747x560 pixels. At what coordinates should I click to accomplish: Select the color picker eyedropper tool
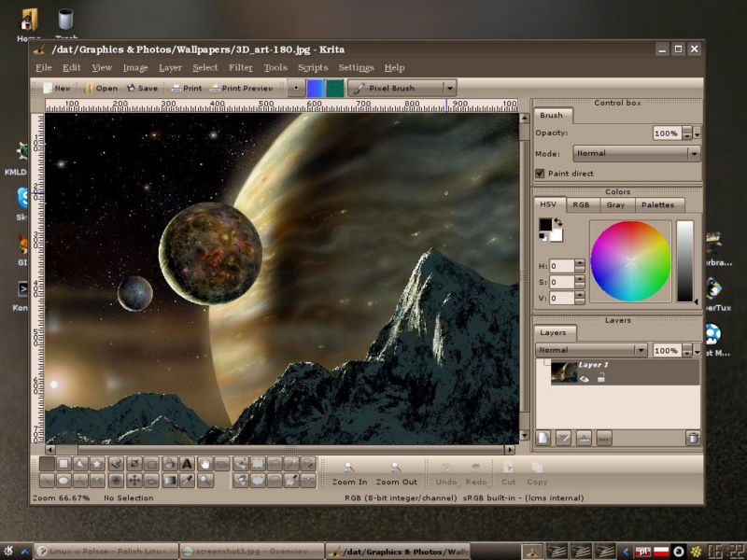pos(188,481)
